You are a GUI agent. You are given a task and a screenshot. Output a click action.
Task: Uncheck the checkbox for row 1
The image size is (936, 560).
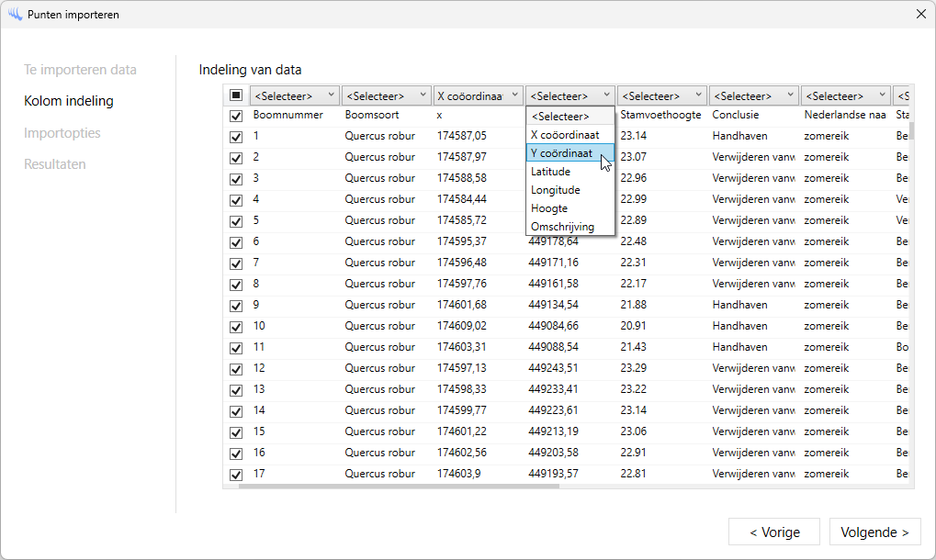[x=236, y=137]
